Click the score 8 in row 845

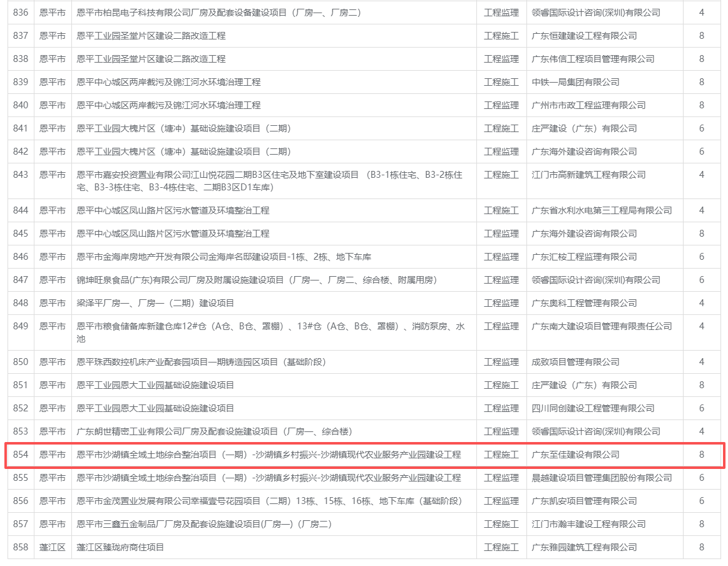pyautogui.click(x=702, y=234)
